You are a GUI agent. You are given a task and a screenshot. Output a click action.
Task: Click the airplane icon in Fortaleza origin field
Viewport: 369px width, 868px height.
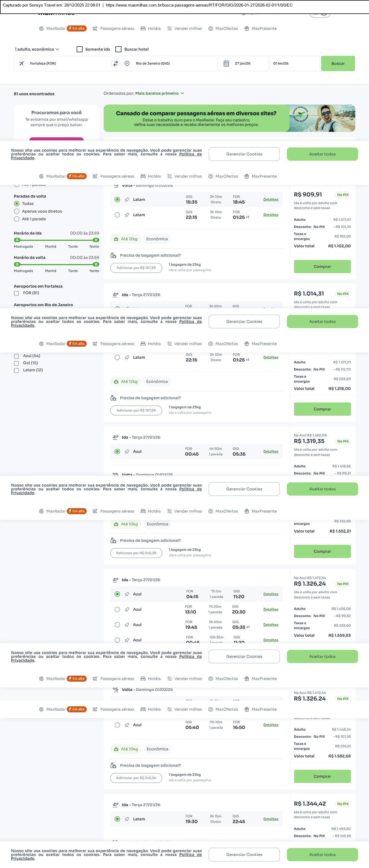pos(22,63)
